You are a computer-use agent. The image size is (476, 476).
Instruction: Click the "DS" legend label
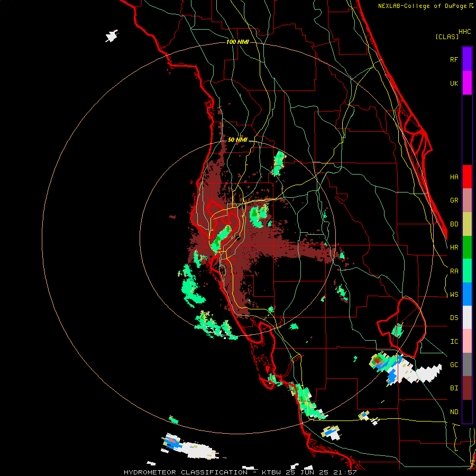pos(454,318)
